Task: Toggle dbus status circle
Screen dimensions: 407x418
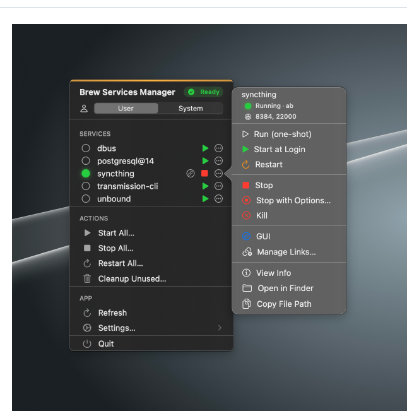Action: click(x=86, y=148)
